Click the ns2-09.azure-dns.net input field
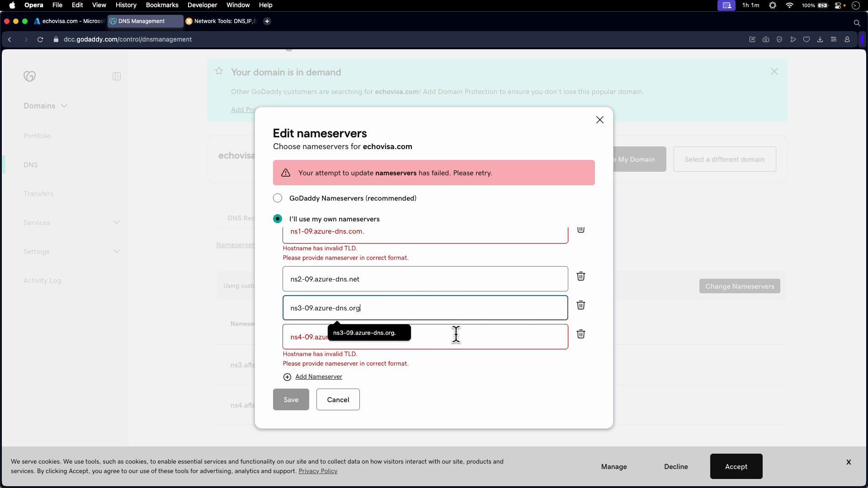Image resolution: width=868 pixels, height=488 pixels. pyautogui.click(x=425, y=279)
